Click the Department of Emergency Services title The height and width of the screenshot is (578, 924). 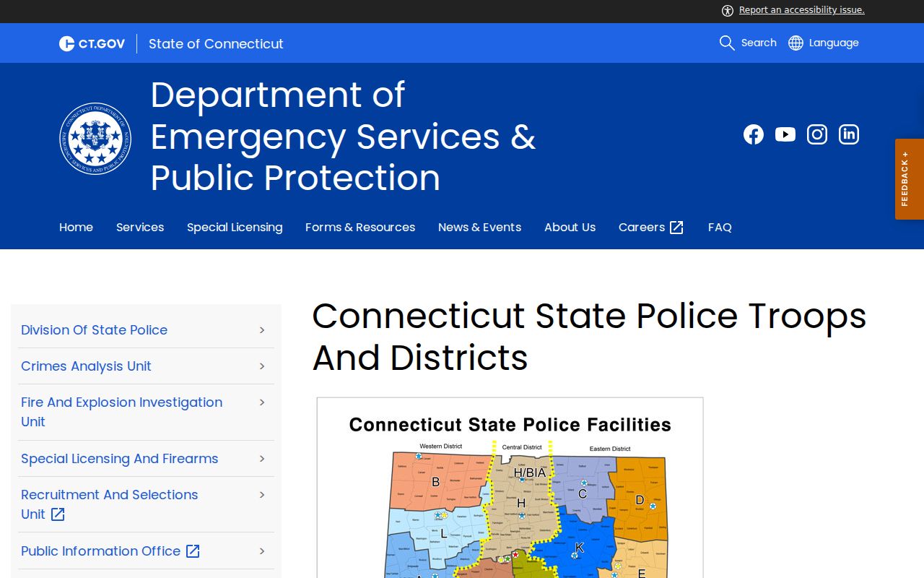(x=343, y=136)
